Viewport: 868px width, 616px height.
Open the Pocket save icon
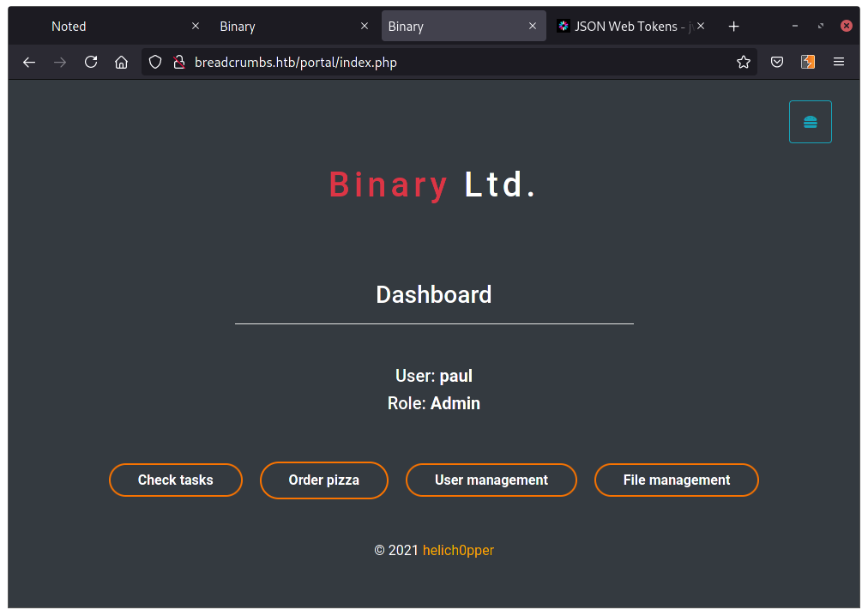(x=776, y=62)
